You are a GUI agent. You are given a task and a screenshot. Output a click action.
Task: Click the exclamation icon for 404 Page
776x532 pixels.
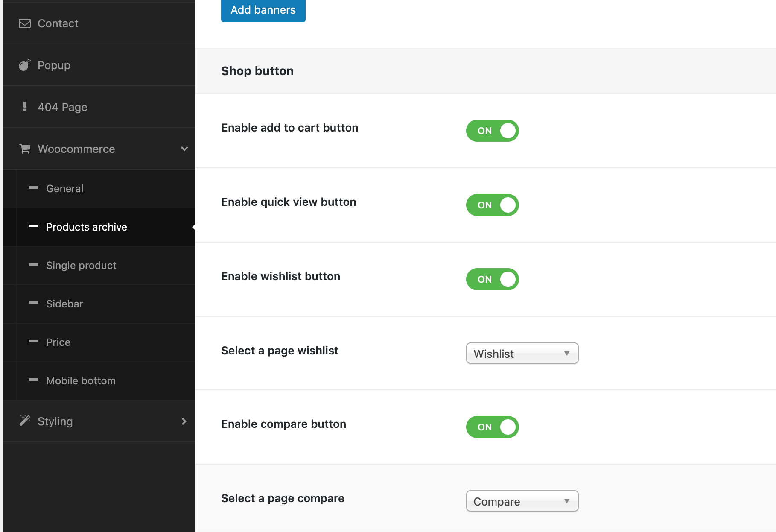click(25, 107)
